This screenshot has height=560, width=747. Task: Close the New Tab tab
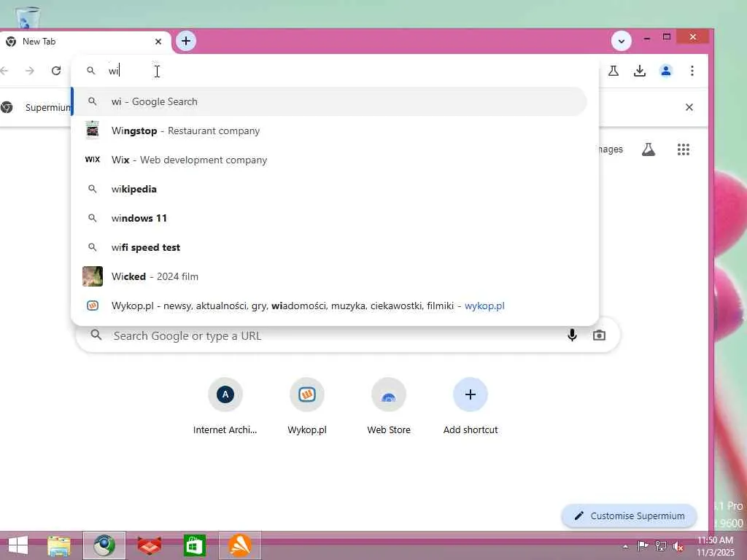coord(158,42)
